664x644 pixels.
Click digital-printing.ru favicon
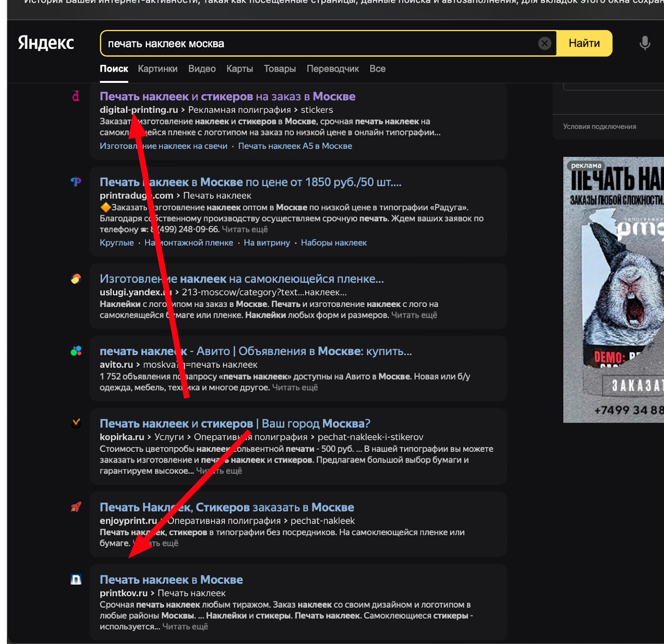click(x=76, y=96)
